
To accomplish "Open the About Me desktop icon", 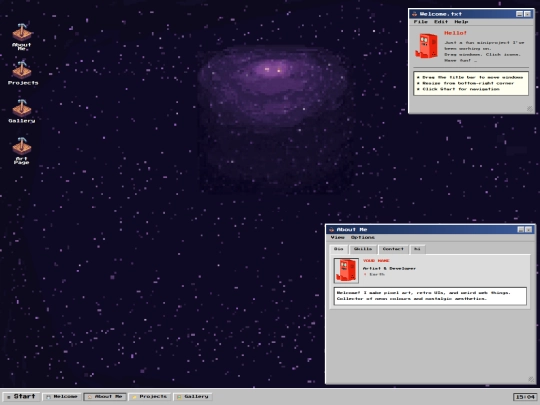I will coord(22,37).
